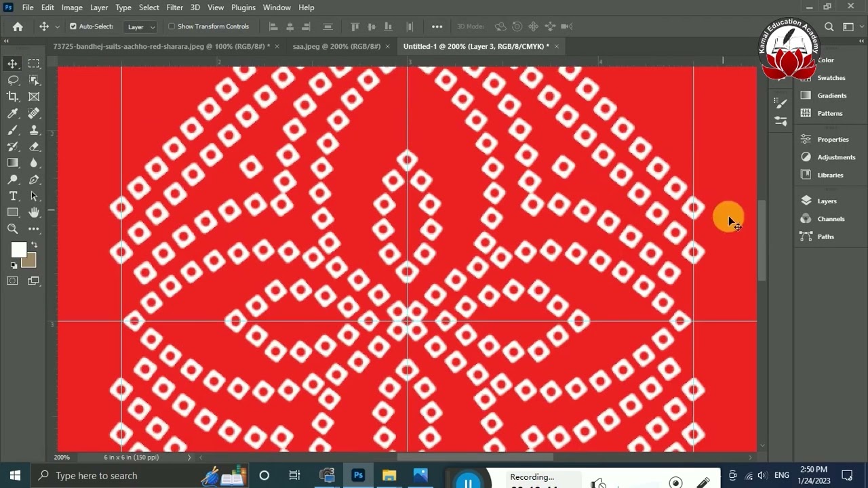The height and width of the screenshot is (488, 868).
Task: Select the Pen tool
Action: 34,180
